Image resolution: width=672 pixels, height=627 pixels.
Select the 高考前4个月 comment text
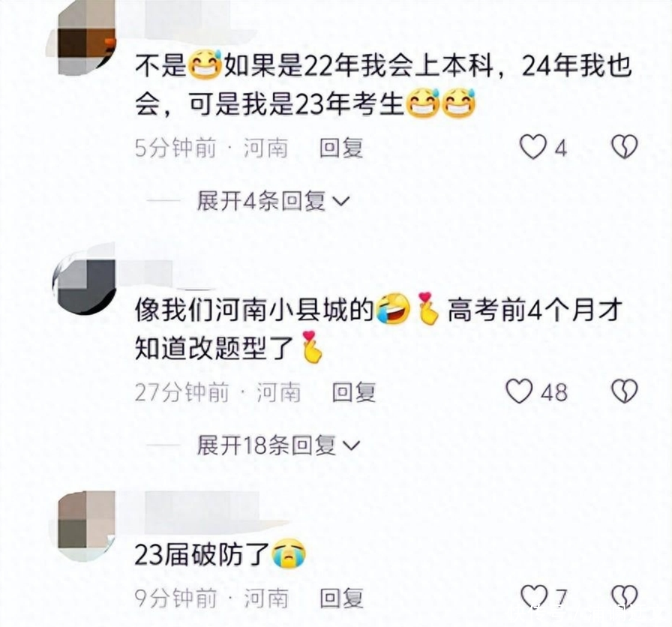click(378, 330)
